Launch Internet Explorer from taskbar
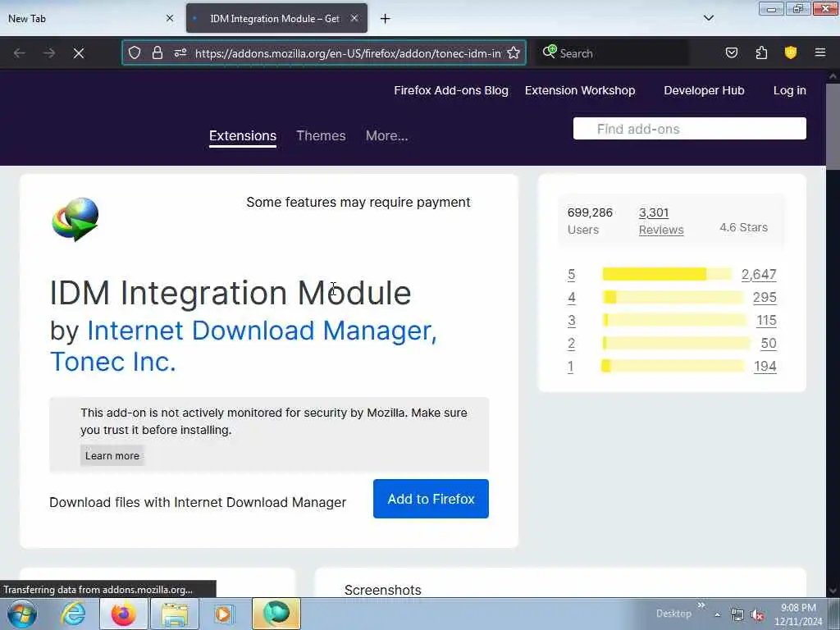The height and width of the screenshot is (630, 840). coord(73,614)
